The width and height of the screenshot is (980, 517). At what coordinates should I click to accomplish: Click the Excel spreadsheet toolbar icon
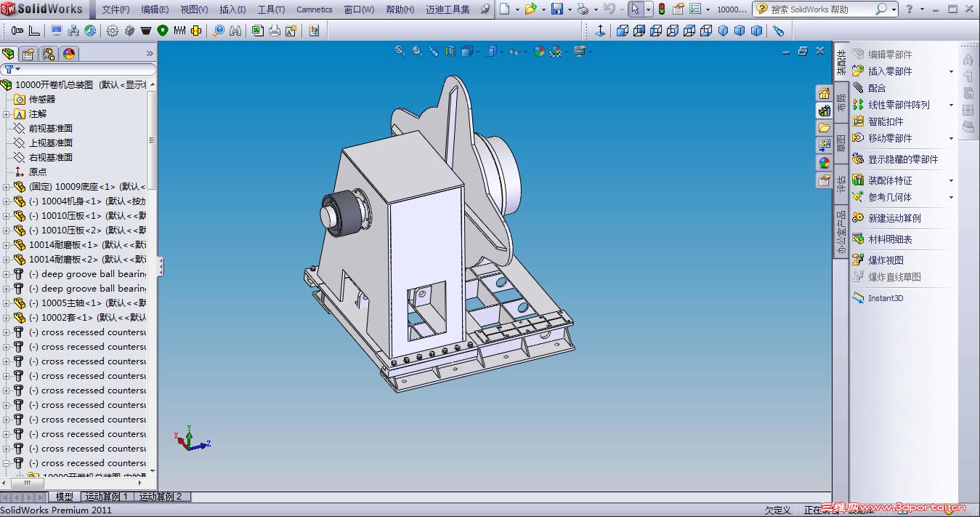pos(257,31)
